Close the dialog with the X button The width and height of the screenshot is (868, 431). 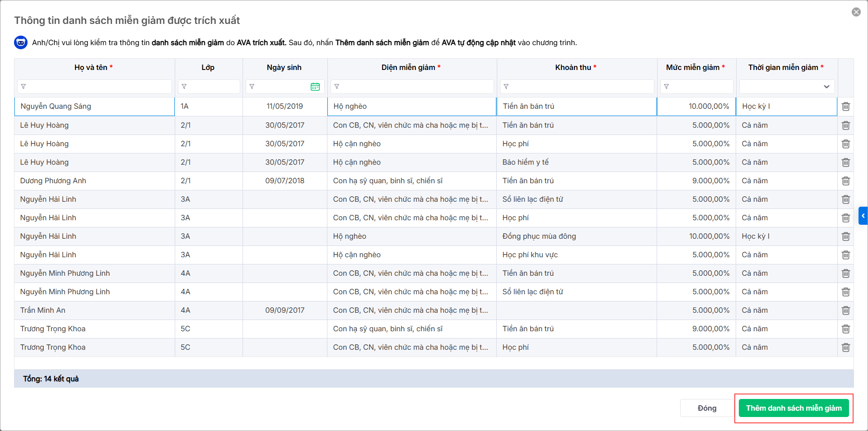pos(856,12)
